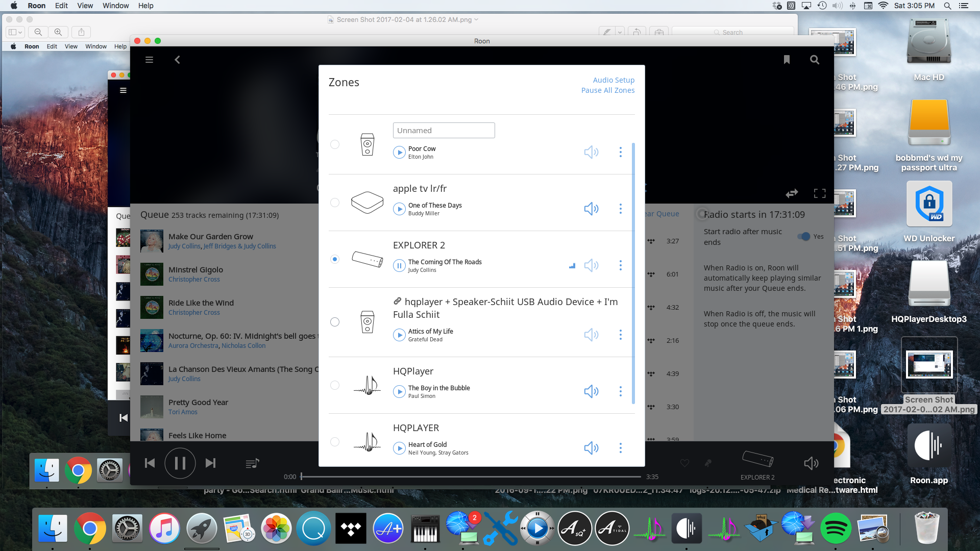Go back with the Roon back arrow
The width and height of the screenshot is (980, 551).
tap(177, 60)
